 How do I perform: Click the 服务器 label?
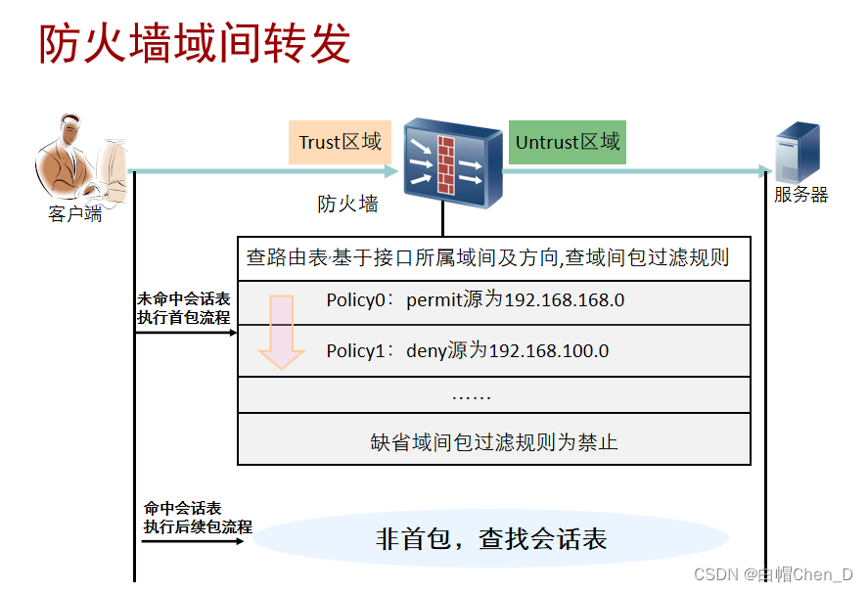[801, 195]
